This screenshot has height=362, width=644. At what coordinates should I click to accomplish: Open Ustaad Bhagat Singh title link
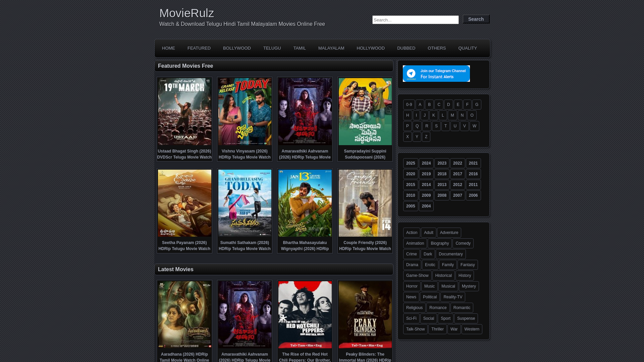[x=184, y=154]
